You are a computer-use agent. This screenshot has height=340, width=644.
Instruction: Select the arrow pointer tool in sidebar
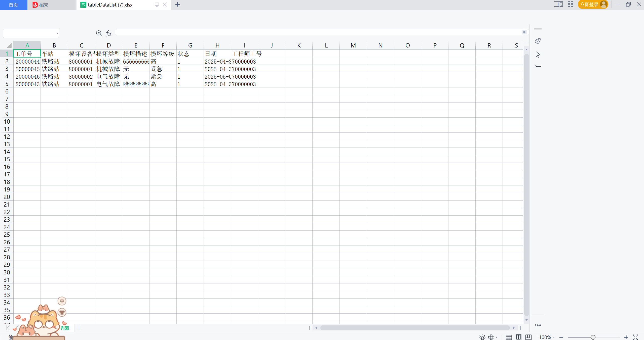[x=538, y=55]
